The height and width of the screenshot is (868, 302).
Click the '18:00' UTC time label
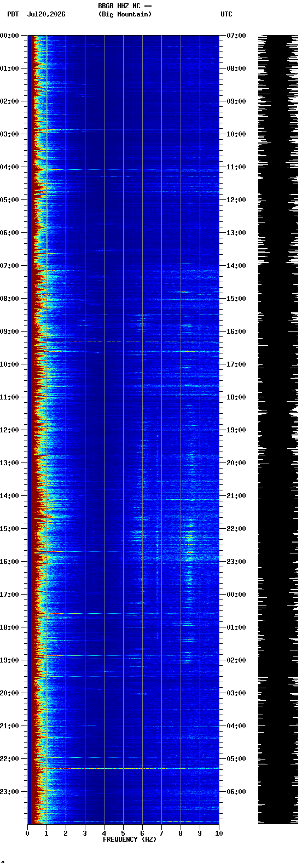tap(236, 397)
